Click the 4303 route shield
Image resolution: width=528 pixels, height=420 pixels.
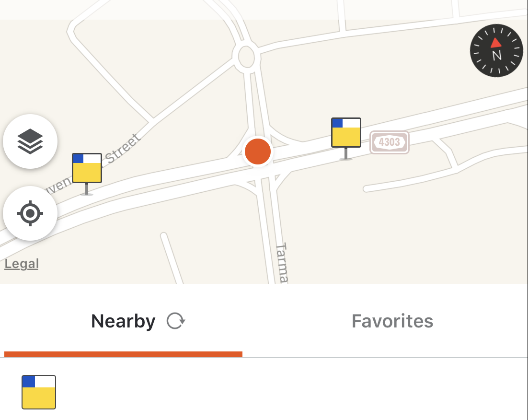pos(389,142)
